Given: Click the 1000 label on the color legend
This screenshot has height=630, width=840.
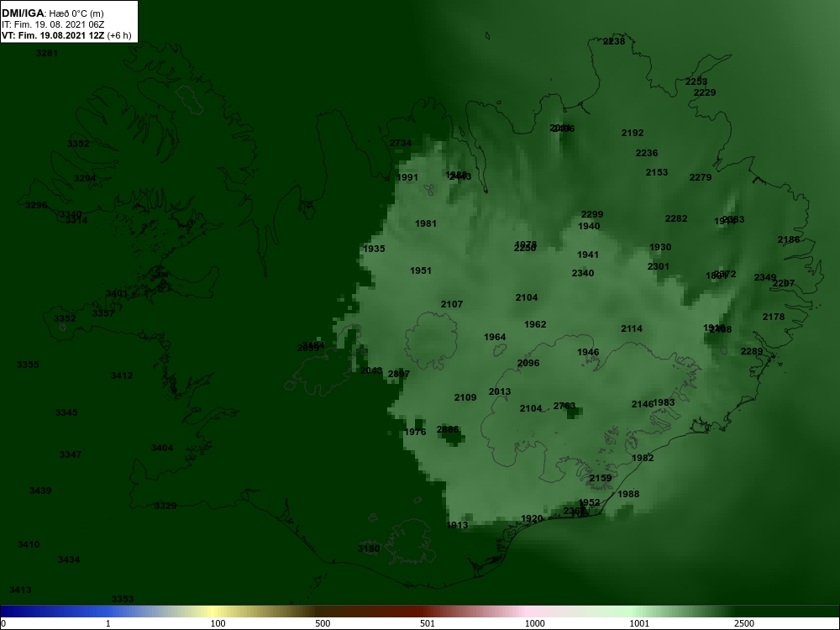Looking at the screenshot, I should pyautogui.click(x=534, y=623).
